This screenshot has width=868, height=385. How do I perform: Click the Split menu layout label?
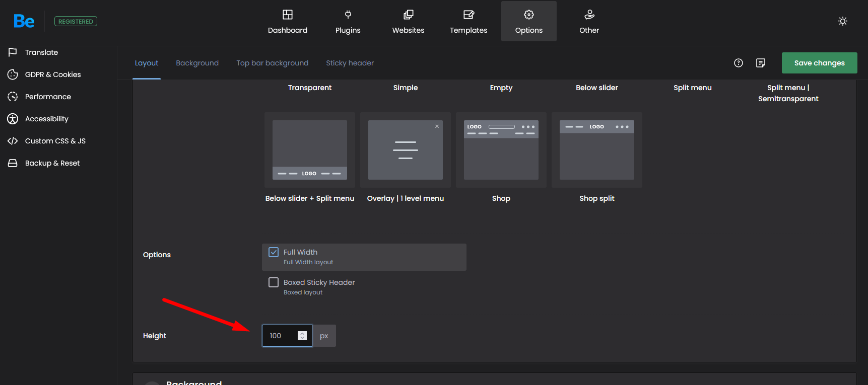[693, 88]
